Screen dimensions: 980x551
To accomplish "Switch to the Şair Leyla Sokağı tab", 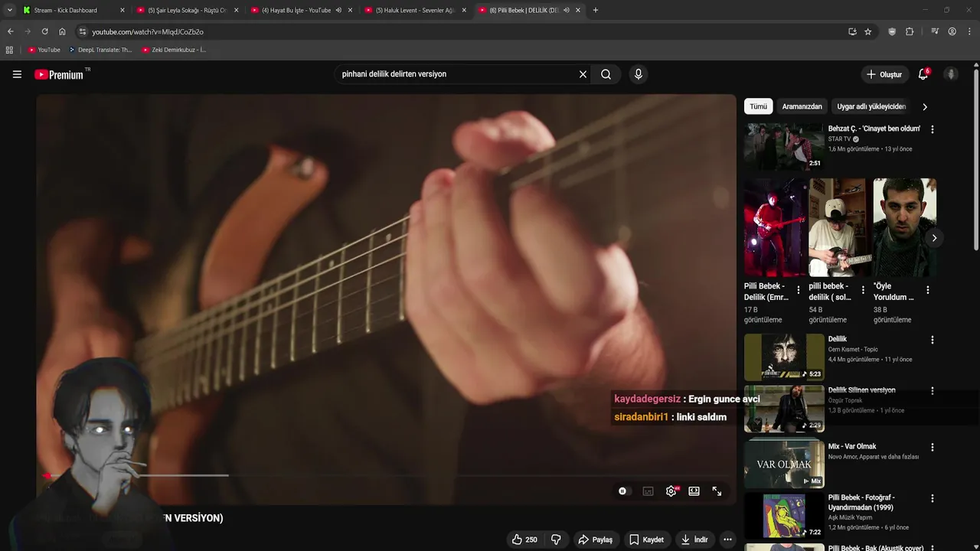I will point(186,10).
